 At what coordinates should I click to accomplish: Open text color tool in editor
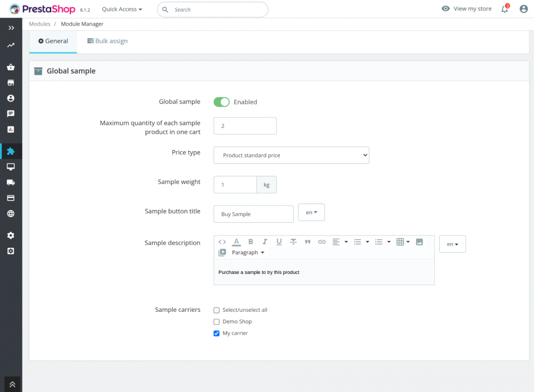click(237, 242)
